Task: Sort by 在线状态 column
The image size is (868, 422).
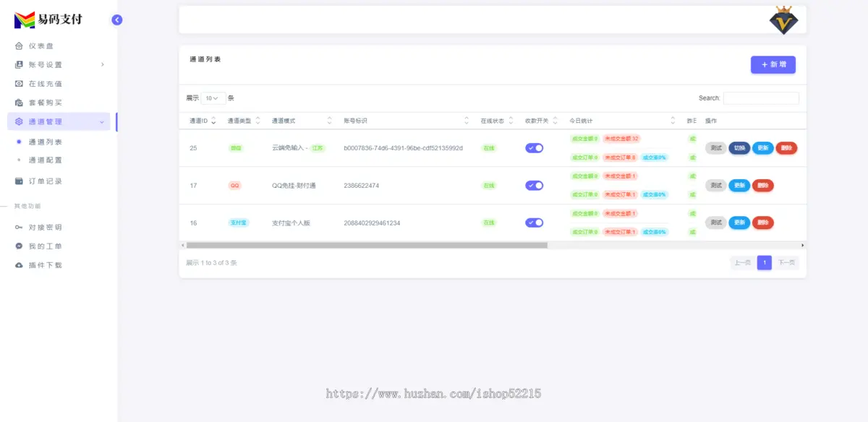Action: click(497, 121)
